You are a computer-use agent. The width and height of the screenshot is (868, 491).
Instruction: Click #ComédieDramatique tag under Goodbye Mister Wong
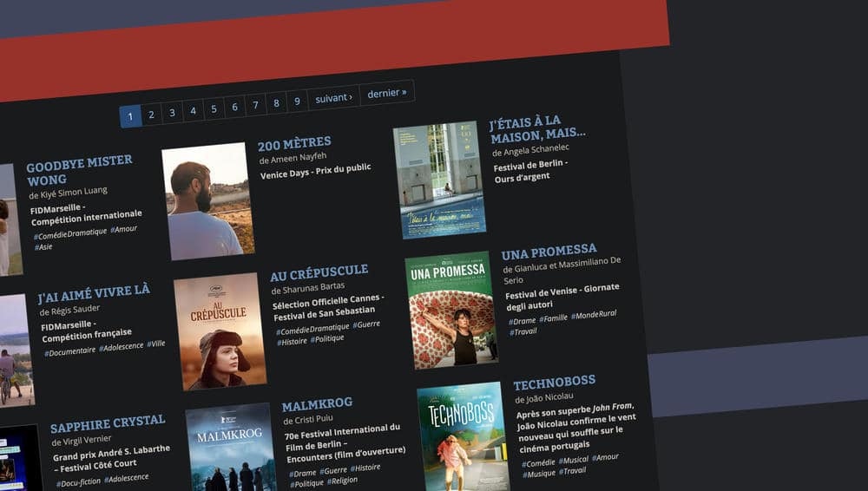[x=70, y=233]
